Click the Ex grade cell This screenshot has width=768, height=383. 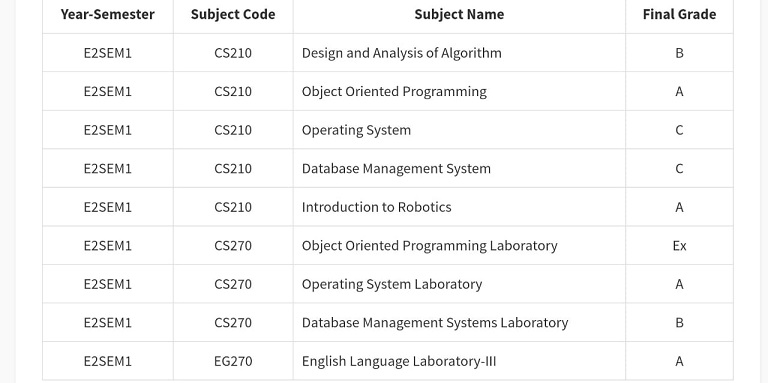pos(679,245)
